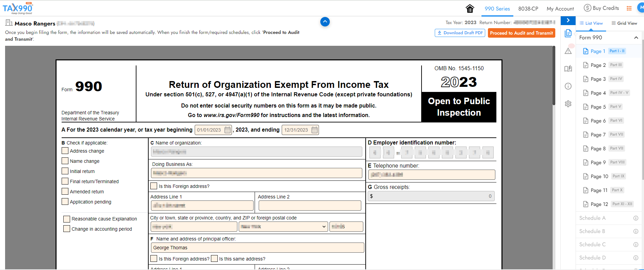Open the apps grid launcher icon
Screen dimensions: 644x270
pyautogui.click(x=629, y=8)
